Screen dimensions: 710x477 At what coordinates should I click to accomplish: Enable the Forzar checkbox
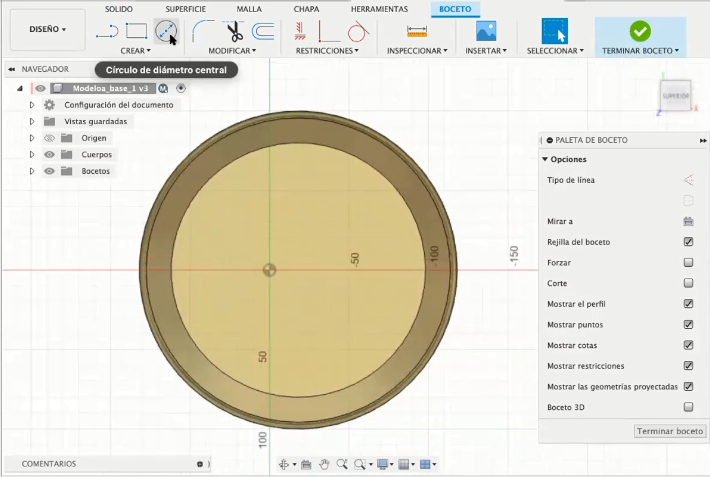688,263
